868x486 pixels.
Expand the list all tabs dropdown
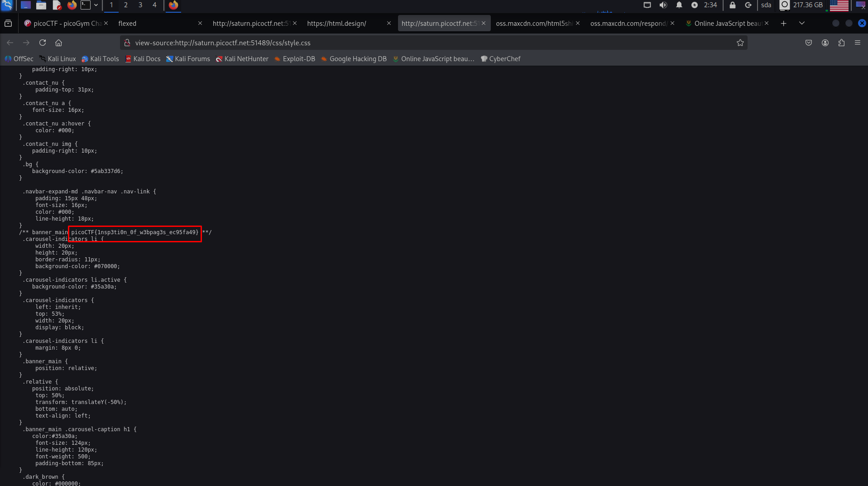tap(801, 23)
